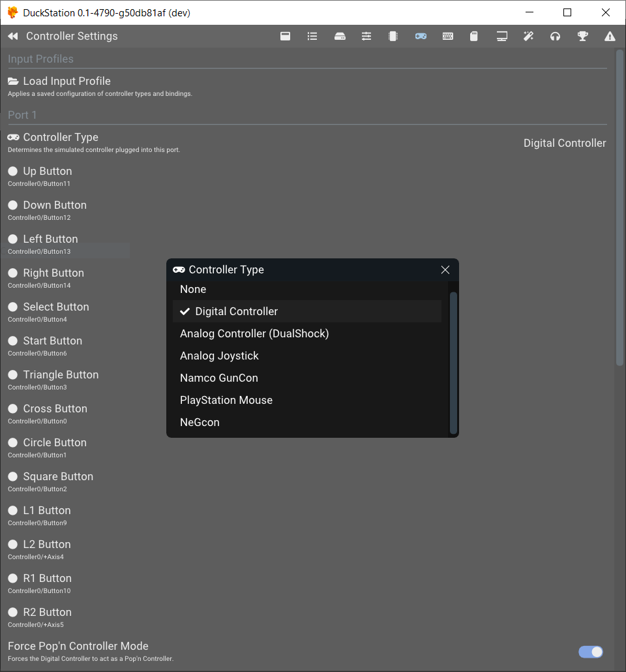Image resolution: width=626 pixels, height=672 pixels.
Task: Open Game List settings via list icon
Action: click(312, 37)
